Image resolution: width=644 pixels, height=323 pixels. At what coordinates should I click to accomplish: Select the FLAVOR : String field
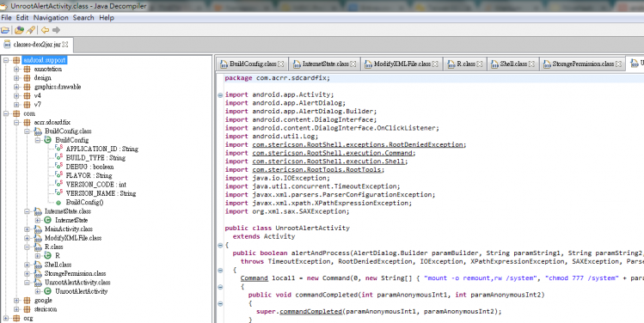tap(89, 175)
